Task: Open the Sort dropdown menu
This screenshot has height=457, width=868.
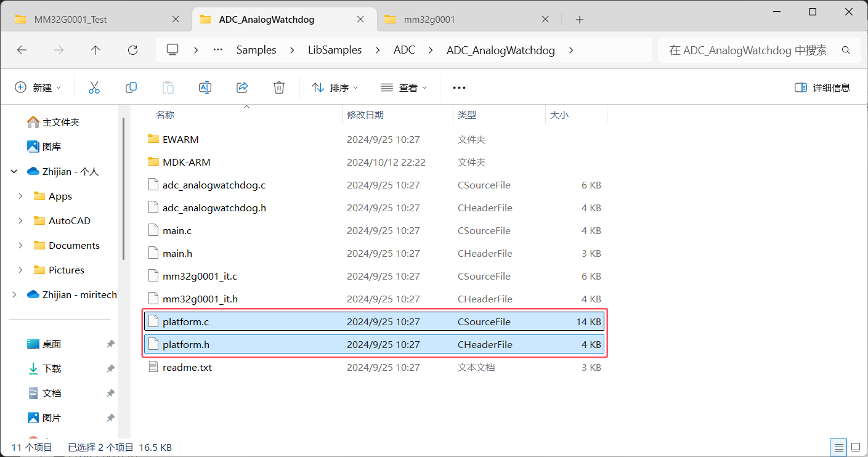Action: [335, 87]
